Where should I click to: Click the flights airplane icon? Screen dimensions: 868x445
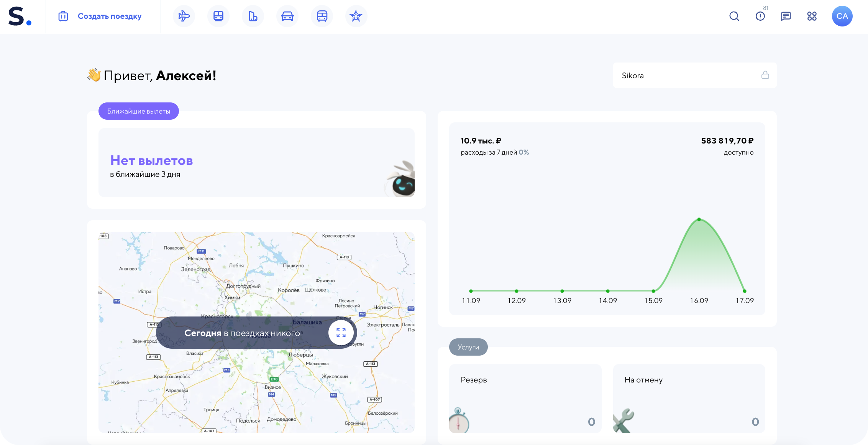184,16
